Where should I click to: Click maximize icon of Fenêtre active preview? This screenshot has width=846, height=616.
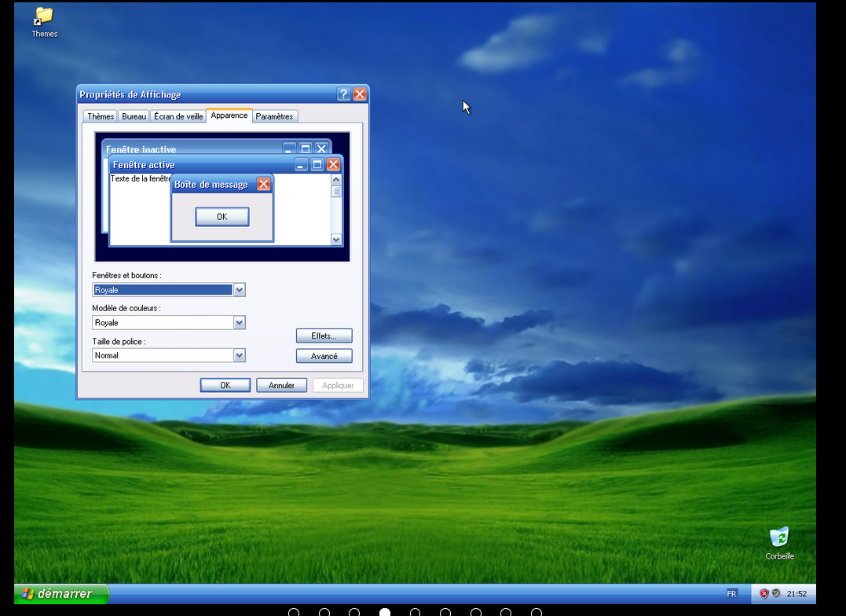(x=317, y=165)
